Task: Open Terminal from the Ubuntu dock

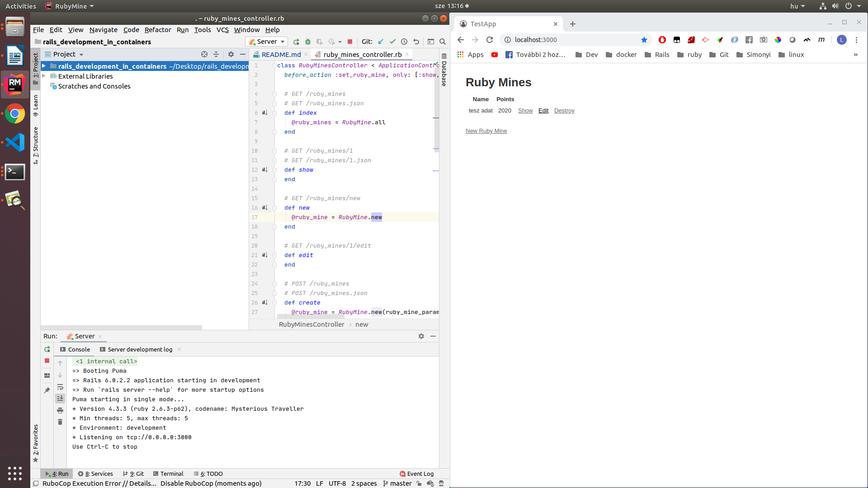Action: [15, 172]
